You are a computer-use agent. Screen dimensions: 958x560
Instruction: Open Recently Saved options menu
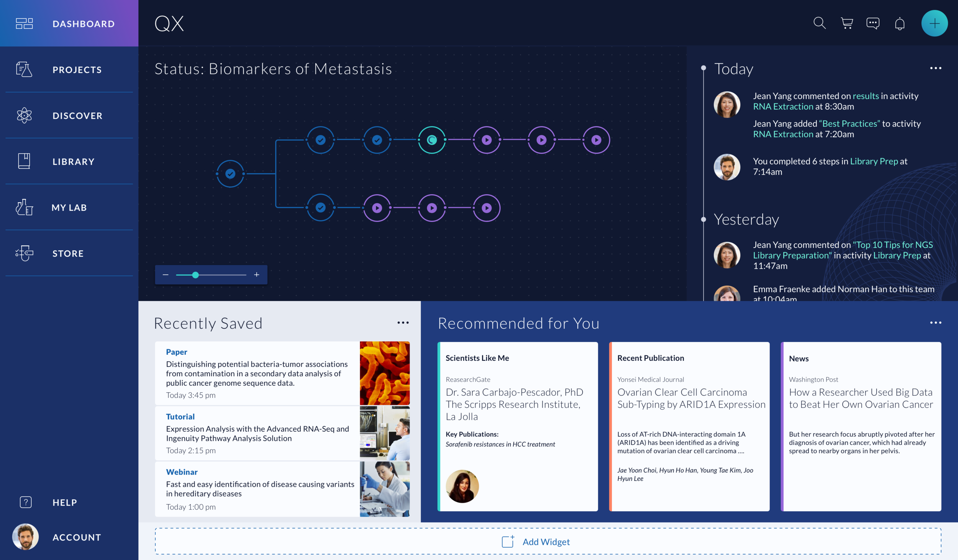pyautogui.click(x=403, y=323)
